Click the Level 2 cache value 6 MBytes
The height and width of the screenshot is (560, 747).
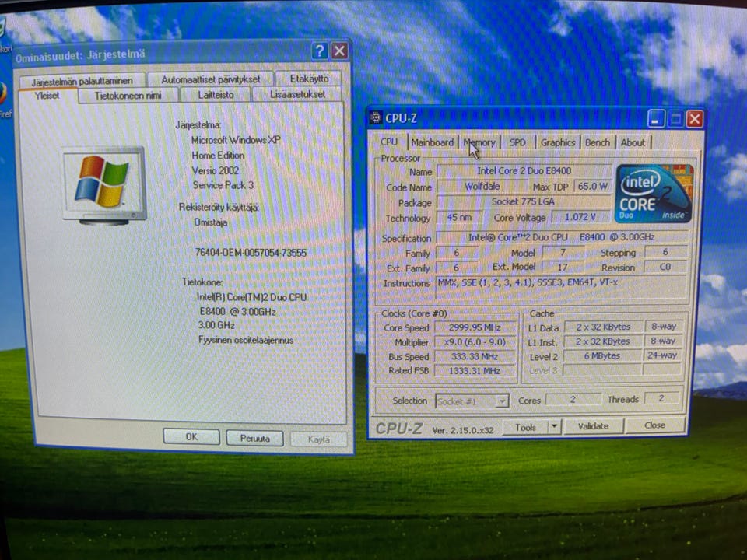click(x=602, y=355)
